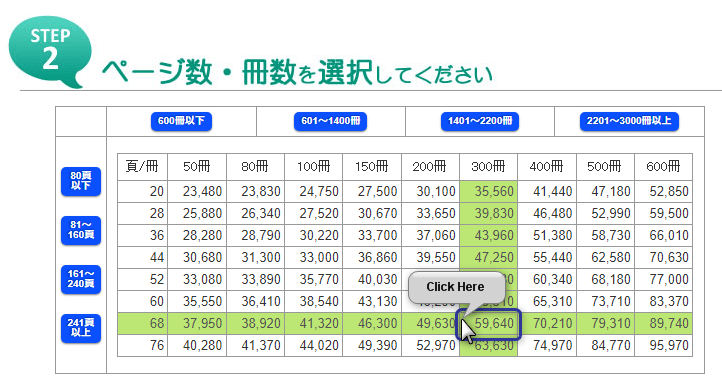The height and width of the screenshot is (385, 722).
Task: Click price 25,880 in the 28-page row
Action: click(197, 214)
